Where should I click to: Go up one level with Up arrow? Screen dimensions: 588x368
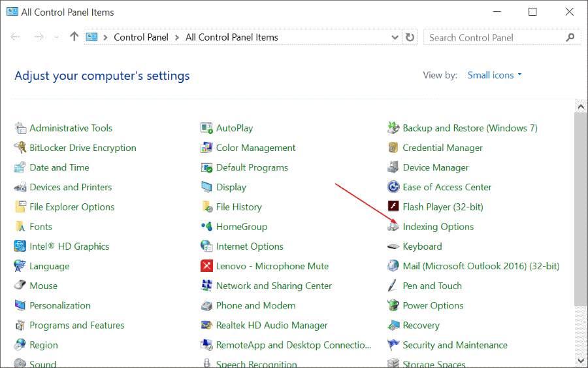pos(74,37)
